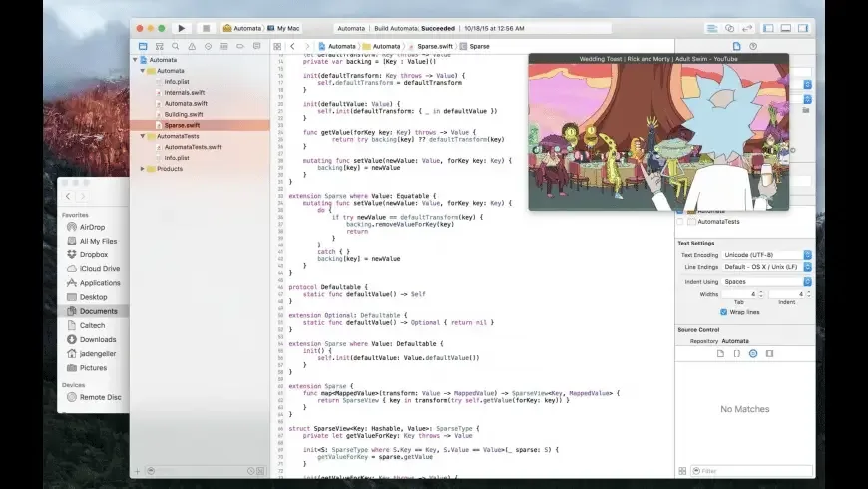This screenshot has width=868, height=489.
Task: Expand the Products folder
Action: pyautogui.click(x=143, y=169)
